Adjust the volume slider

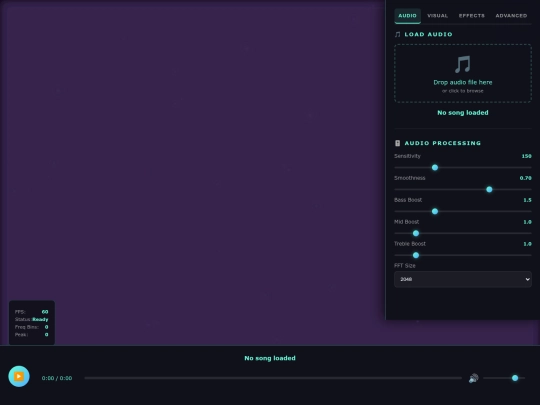point(504,378)
